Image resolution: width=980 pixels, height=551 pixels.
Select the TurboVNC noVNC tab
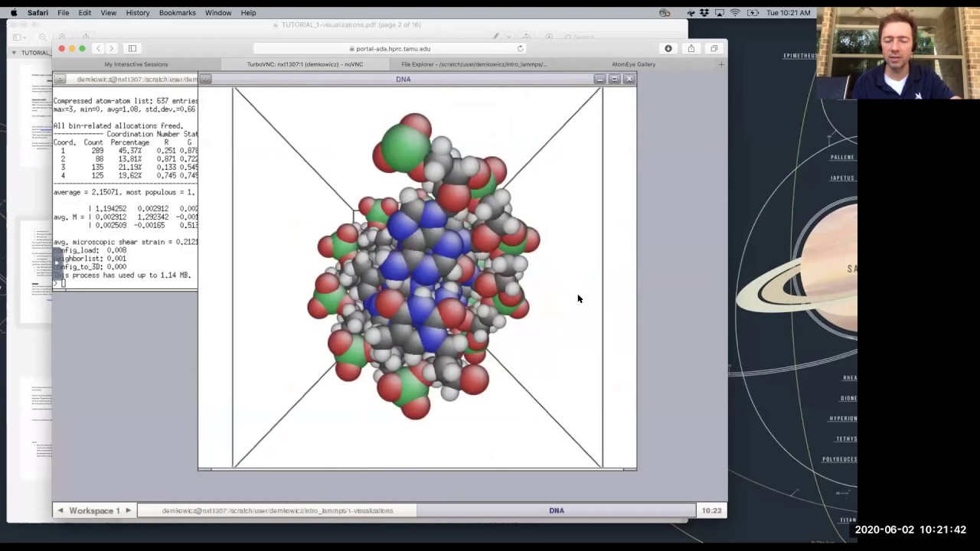pos(305,64)
